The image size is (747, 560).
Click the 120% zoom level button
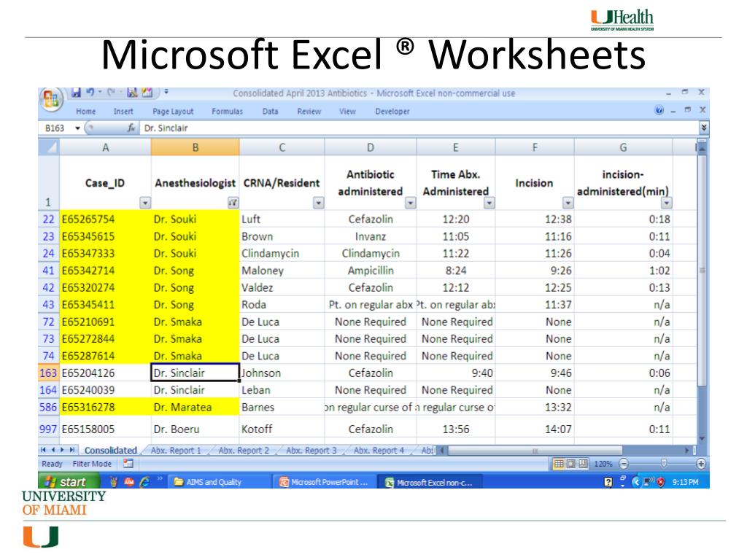coord(603,463)
